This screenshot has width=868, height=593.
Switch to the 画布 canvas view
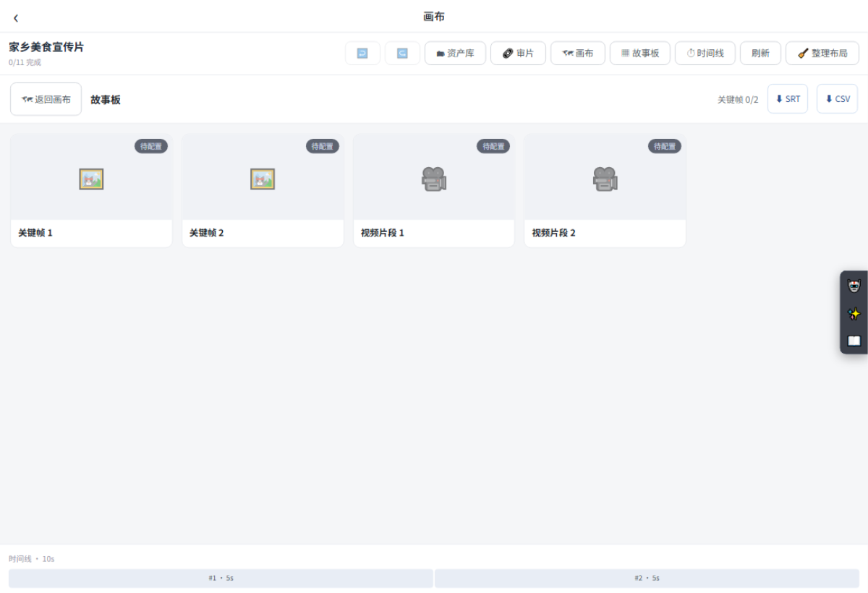point(578,54)
